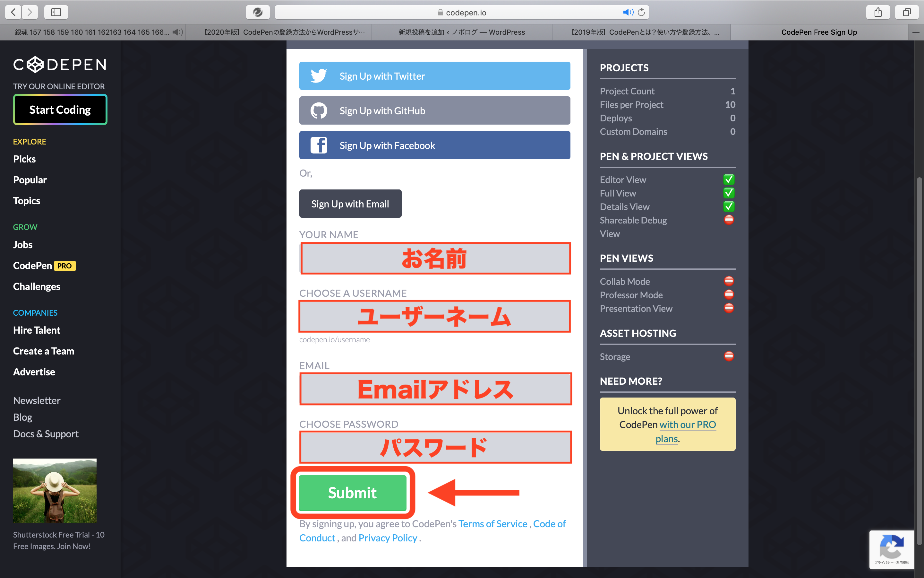
Task: Open Challenges in the sidebar
Action: pyautogui.click(x=37, y=287)
